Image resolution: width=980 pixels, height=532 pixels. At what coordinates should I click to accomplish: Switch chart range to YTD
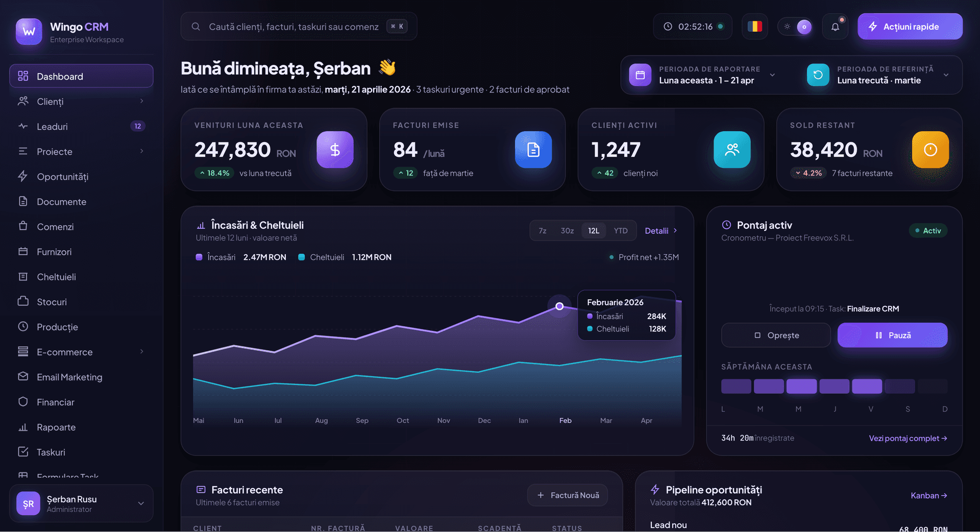(x=621, y=231)
